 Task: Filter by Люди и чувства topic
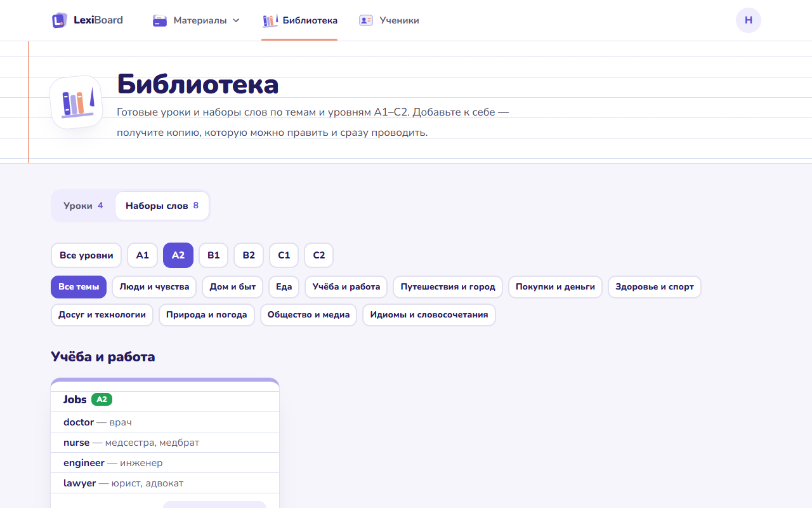tap(154, 287)
